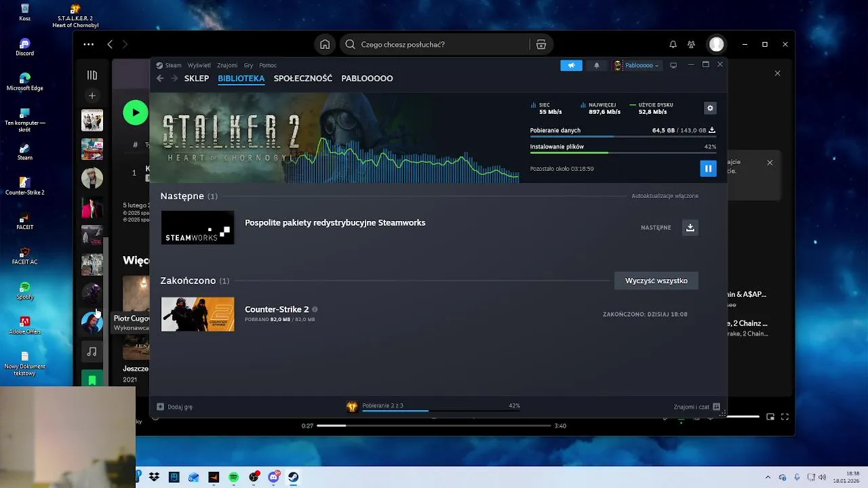Seek in the Spotify playback progress bar
868x488 pixels.
(x=434, y=426)
